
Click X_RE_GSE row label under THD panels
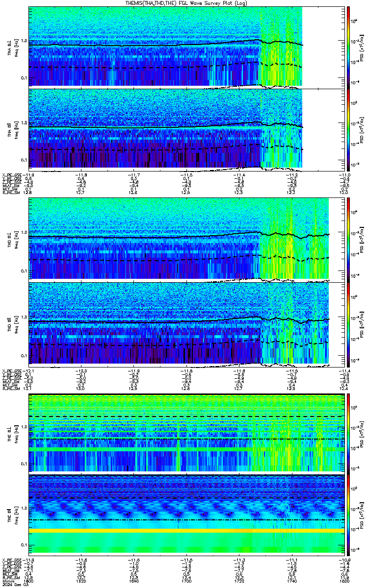tap(12, 370)
